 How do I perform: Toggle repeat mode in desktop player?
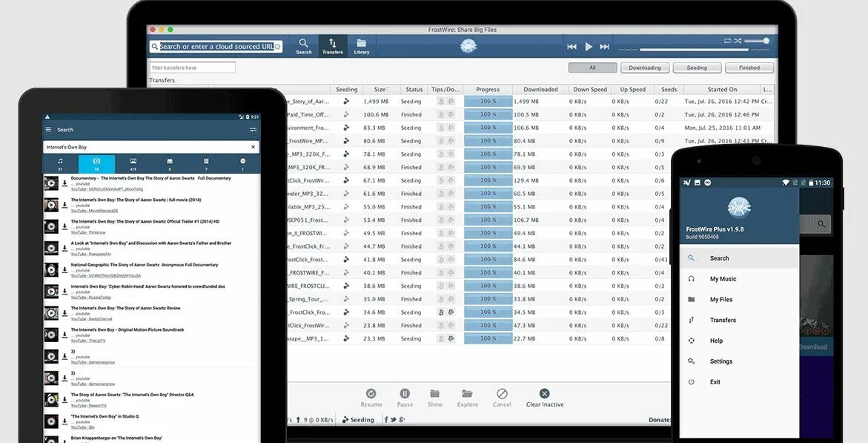(x=727, y=41)
